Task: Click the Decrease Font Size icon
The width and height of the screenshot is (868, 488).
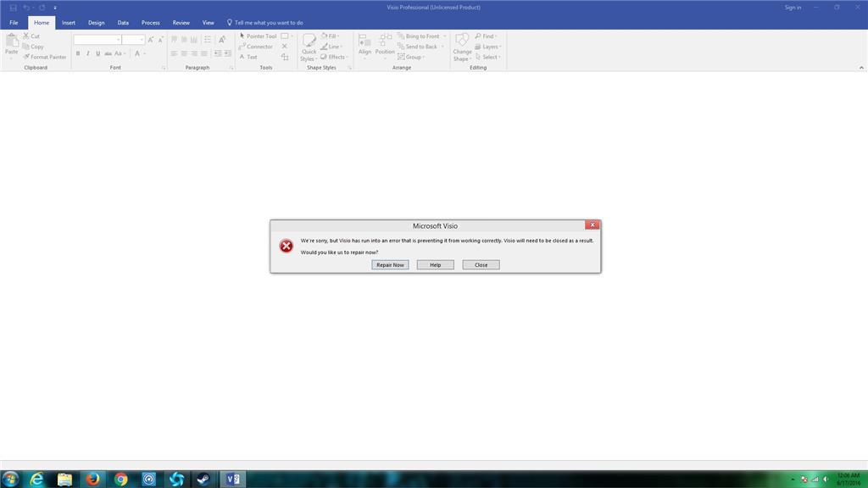Action: point(160,40)
